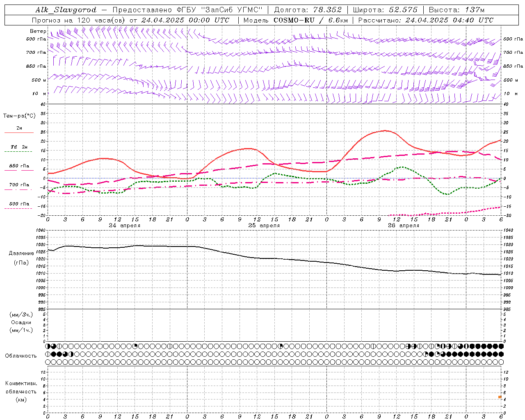The height and width of the screenshot is (420, 525).
Task: Click 'Прогноз на 120 часа(ов)' forecast start text
Action: (79, 20)
